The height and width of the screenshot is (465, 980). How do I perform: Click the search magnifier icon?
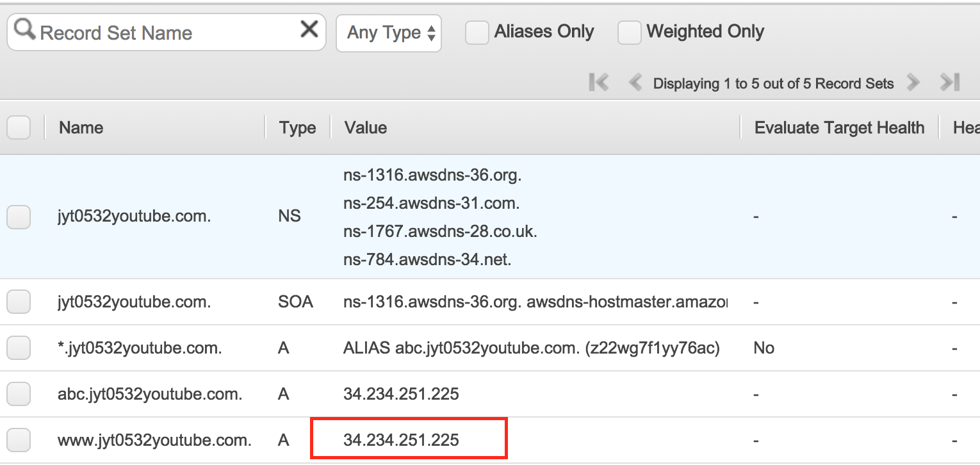[24, 29]
